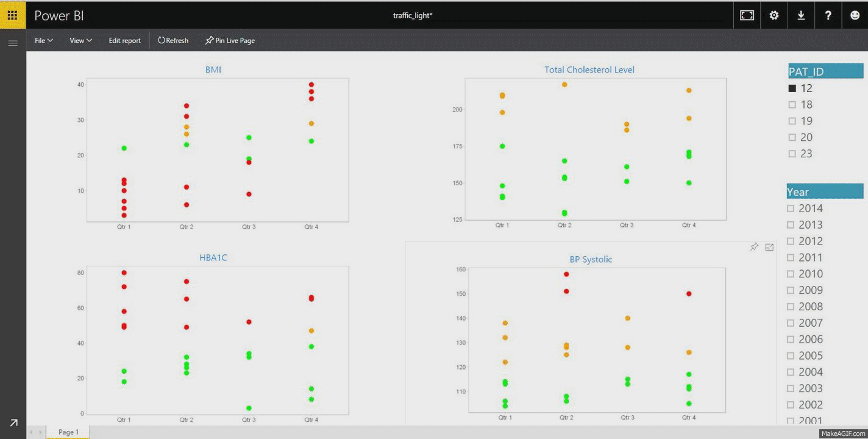The image size is (868, 439).
Task: Open BP Systolic chart in Focus mode
Action: coord(769,247)
